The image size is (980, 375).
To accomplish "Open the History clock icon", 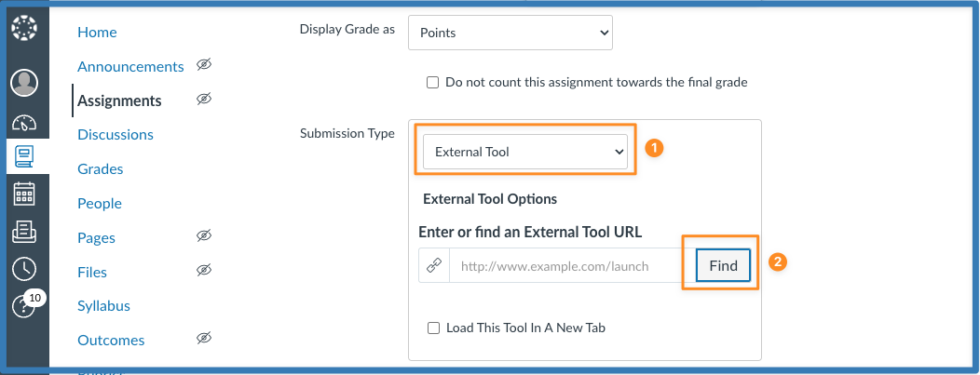I will 24,269.
